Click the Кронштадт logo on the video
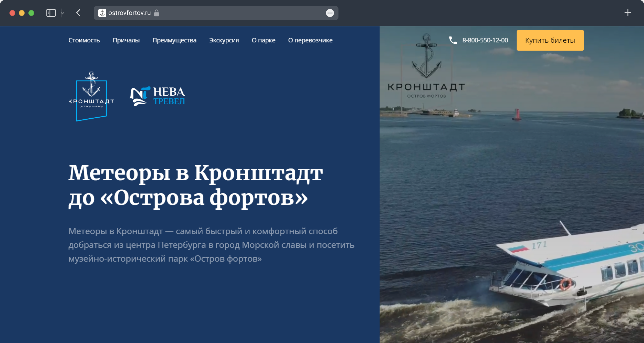 pos(426,67)
